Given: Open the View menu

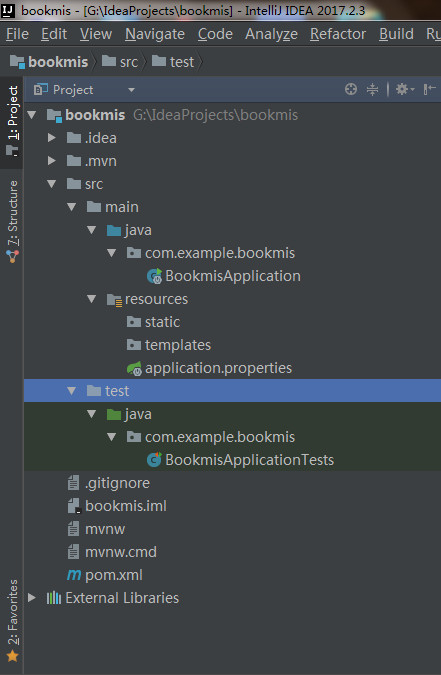Looking at the screenshot, I should click(x=96, y=34).
